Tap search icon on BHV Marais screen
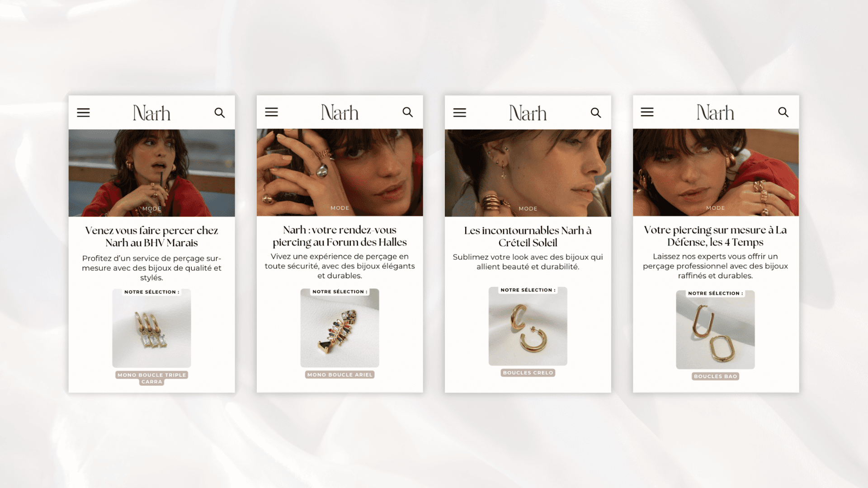 coord(220,113)
